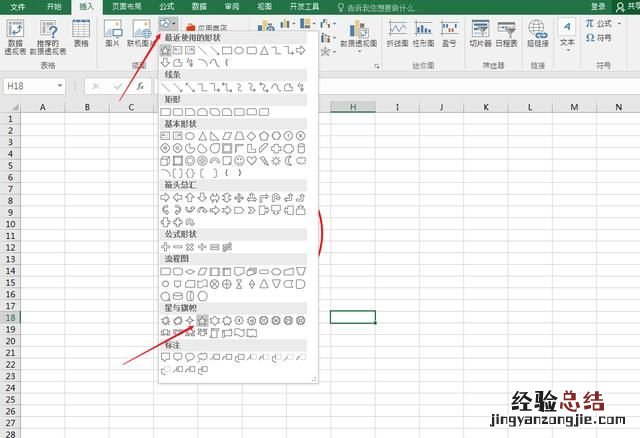This screenshot has height=438, width=640.
Task: Select the plus sign in 公式形状 section
Action: [x=165, y=247]
